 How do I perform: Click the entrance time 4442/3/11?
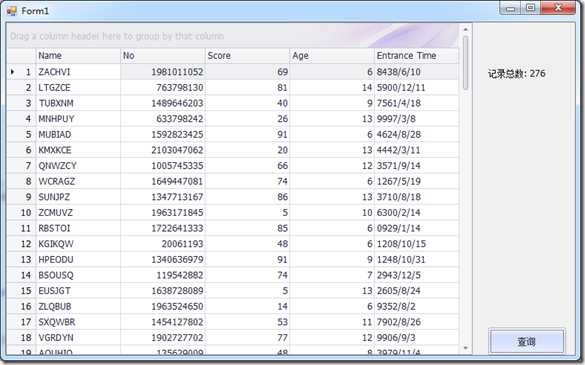pos(417,150)
